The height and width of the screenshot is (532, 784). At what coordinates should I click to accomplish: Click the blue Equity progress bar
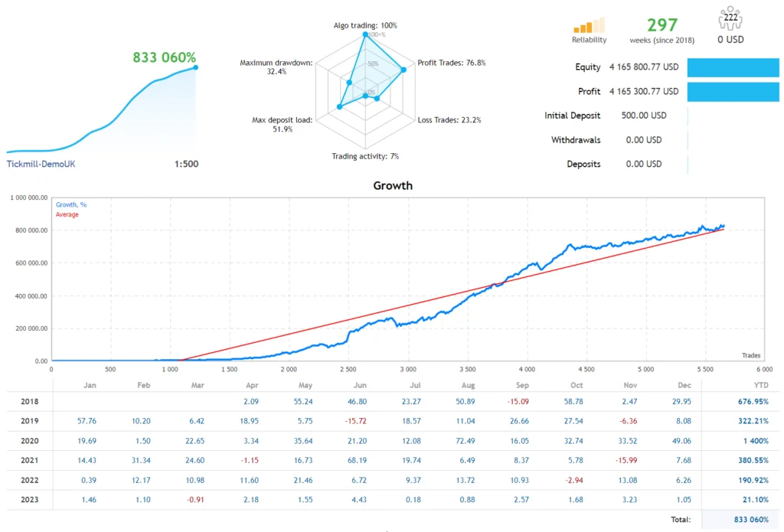[733, 67]
